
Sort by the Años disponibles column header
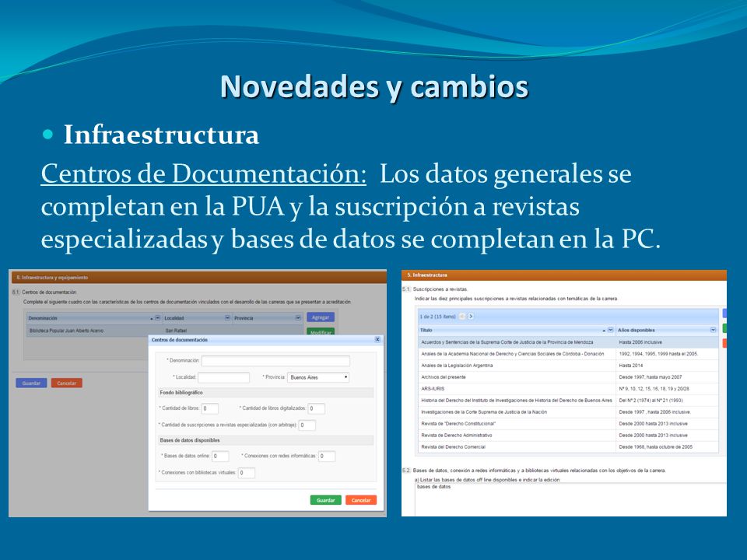click(x=667, y=330)
